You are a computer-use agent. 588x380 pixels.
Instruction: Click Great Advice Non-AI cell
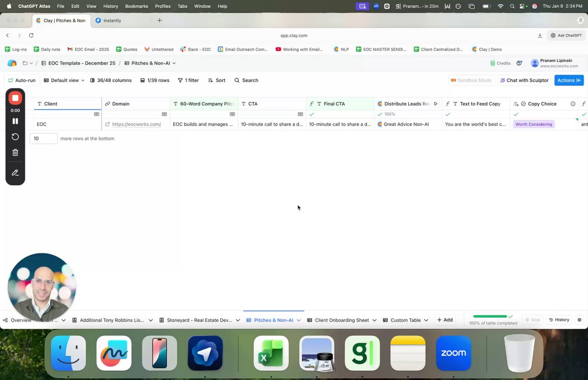(x=408, y=124)
